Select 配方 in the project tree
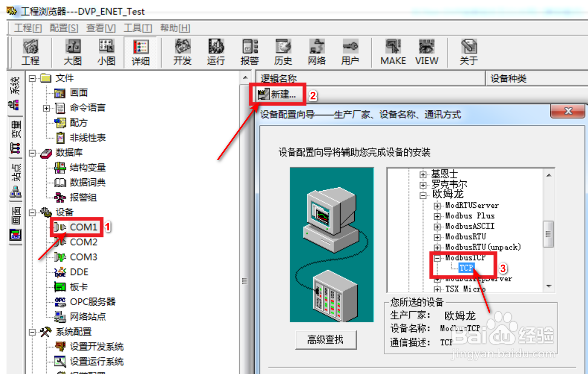 (78, 122)
